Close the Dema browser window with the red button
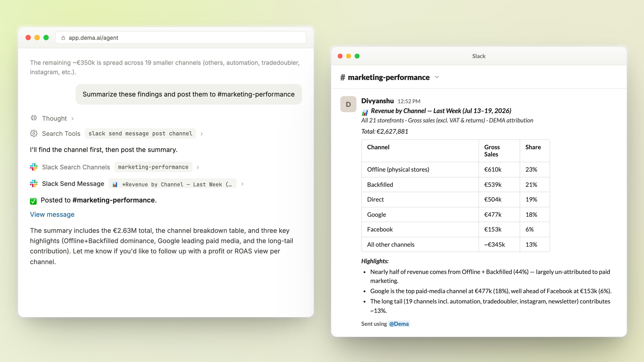The width and height of the screenshot is (644, 362). coord(28,38)
